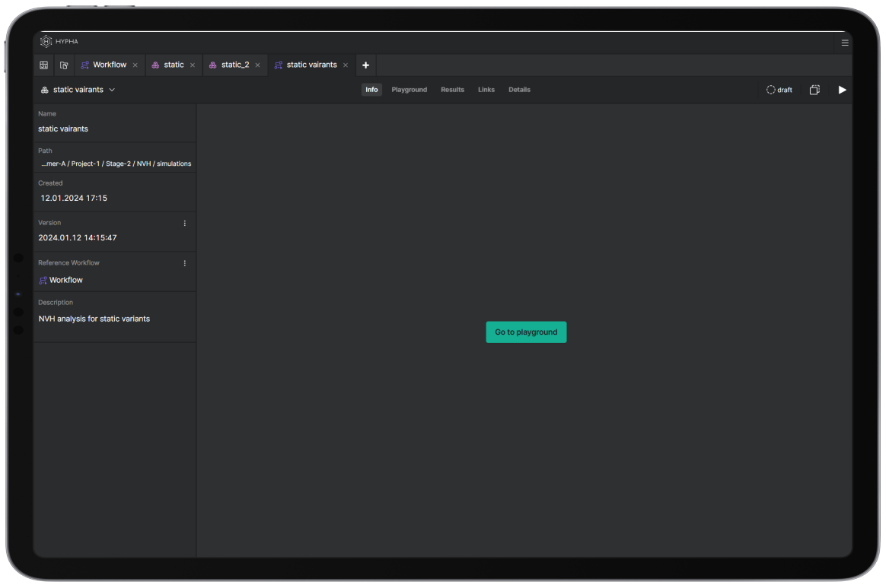Click the HYPHA logo icon
Image resolution: width=886 pixels, height=588 pixels.
(x=46, y=42)
